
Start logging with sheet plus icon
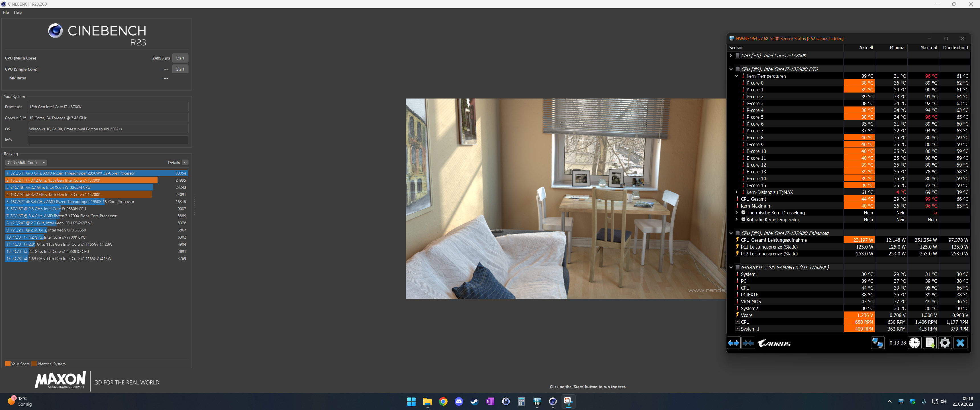[929, 343]
